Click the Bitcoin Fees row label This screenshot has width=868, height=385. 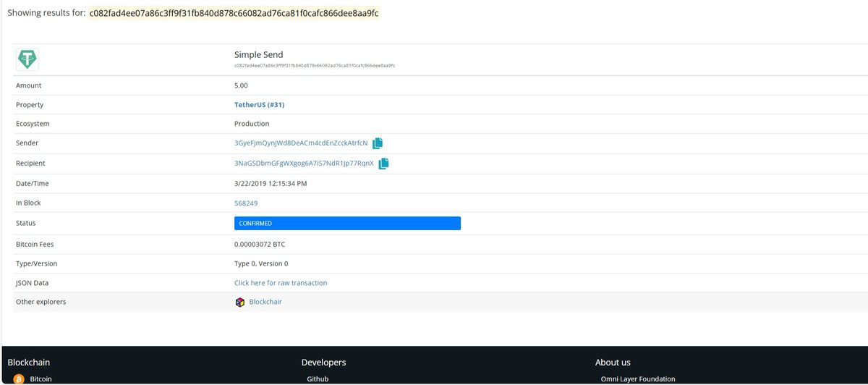coord(35,245)
